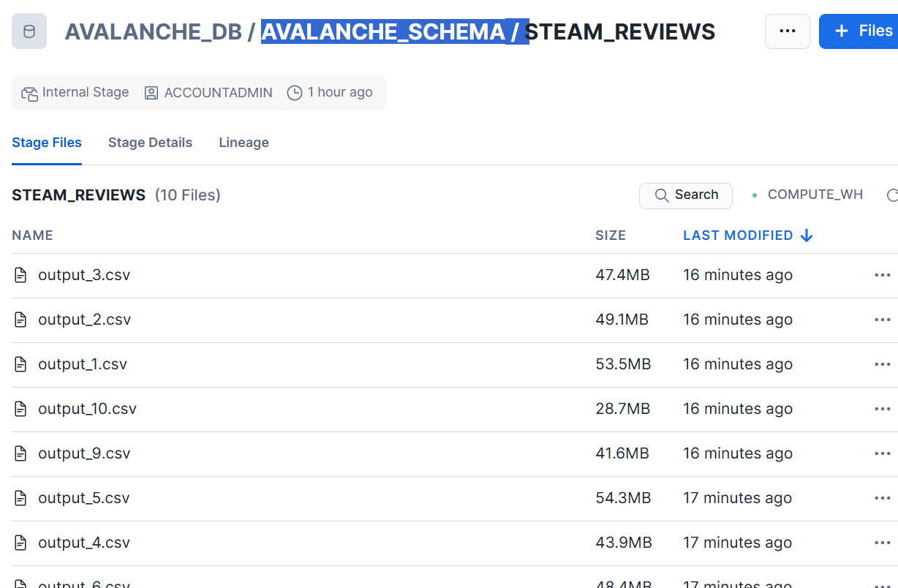Click the AVALANCHE_SCHEMA breadcrumb link

[x=383, y=32]
